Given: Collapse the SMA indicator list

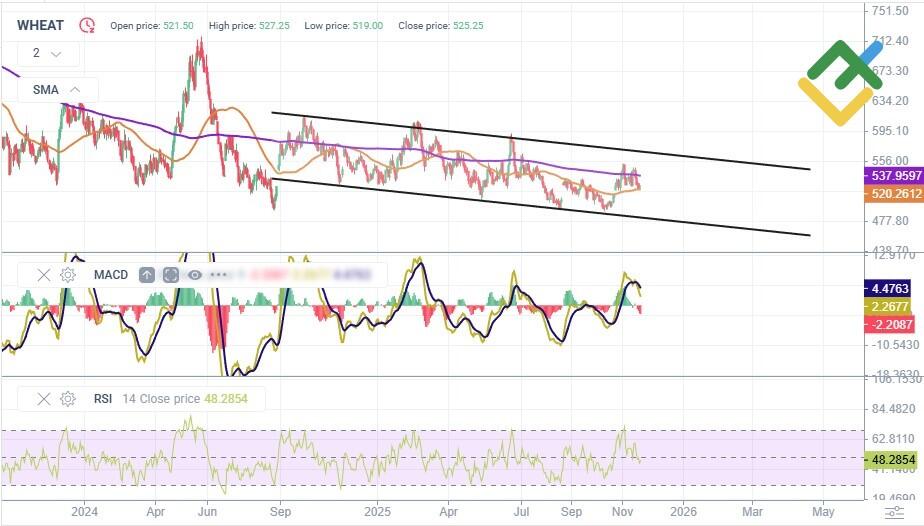Looking at the screenshot, I should pyautogui.click(x=75, y=90).
